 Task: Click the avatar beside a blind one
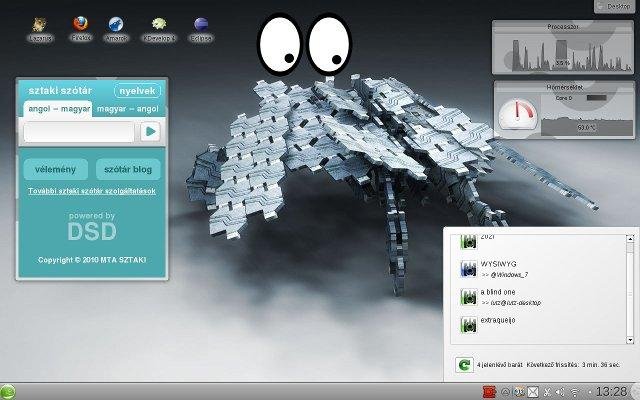point(469,297)
